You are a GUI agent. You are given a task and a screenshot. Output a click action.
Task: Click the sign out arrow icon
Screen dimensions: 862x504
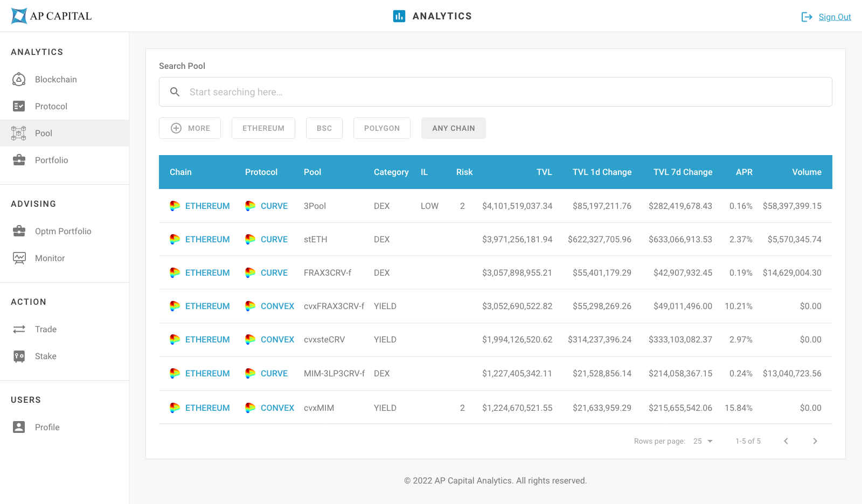tap(807, 17)
